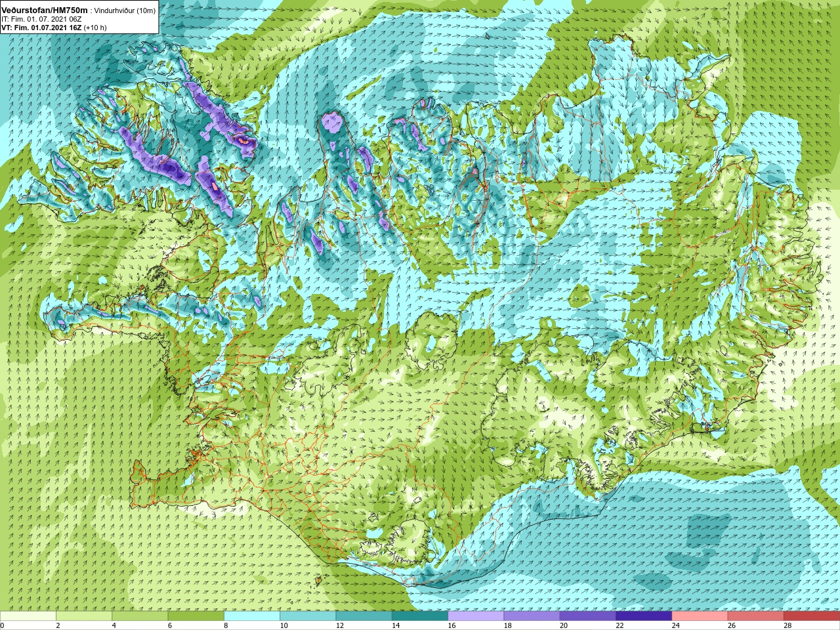Choose the 12–14 teal legend swatch
This screenshot has width=840, height=630.
364,616
